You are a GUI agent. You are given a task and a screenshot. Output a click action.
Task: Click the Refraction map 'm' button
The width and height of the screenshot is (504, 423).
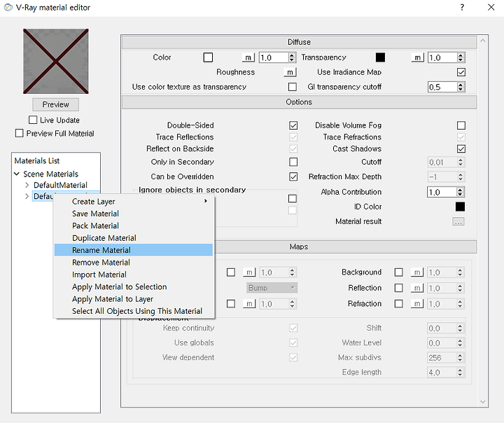(417, 304)
